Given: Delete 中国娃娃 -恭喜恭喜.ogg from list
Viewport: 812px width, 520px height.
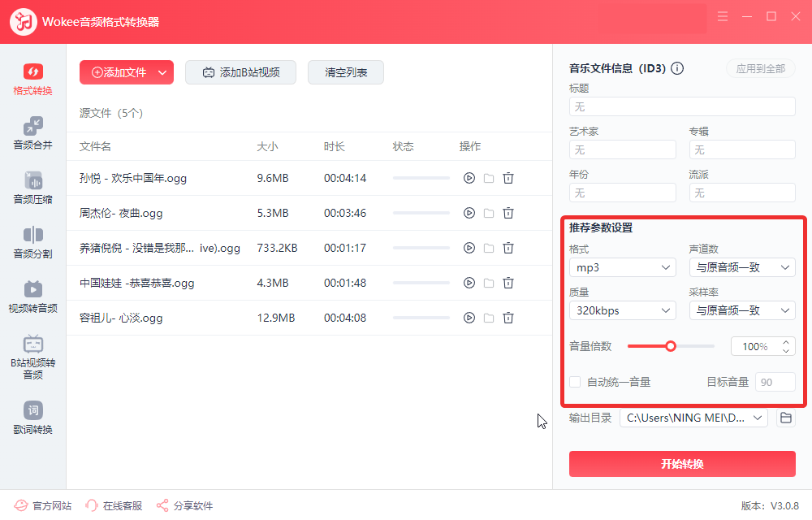Looking at the screenshot, I should pyautogui.click(x=508, y=283).
